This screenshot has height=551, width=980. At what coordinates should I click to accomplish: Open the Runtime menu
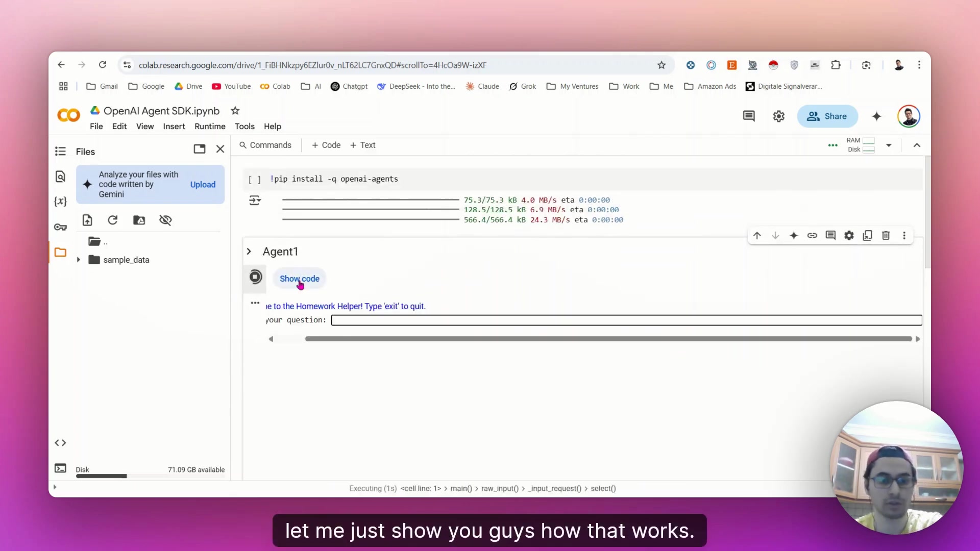click(210, 127)
